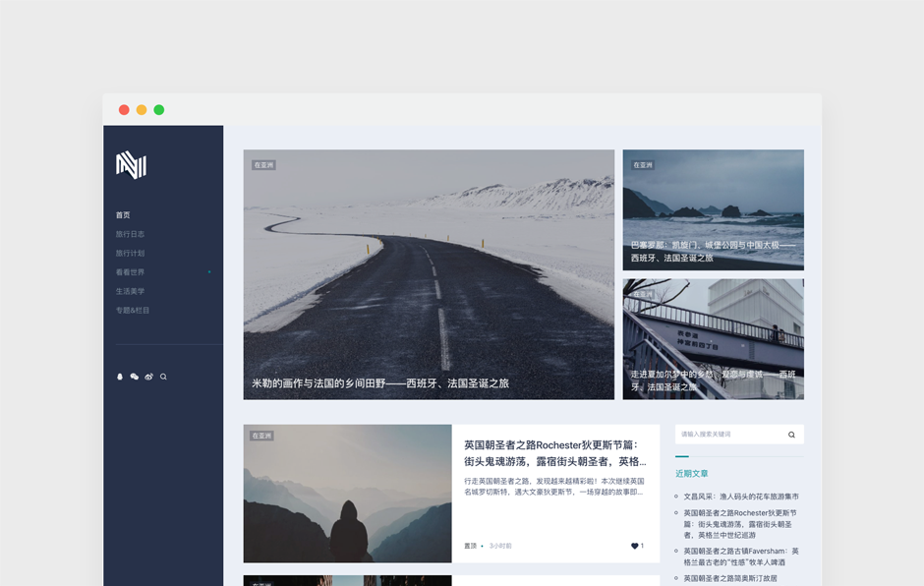Open article title 英国朝圣者之路Rochester狄更斯节篇

(x=554, y=452)
